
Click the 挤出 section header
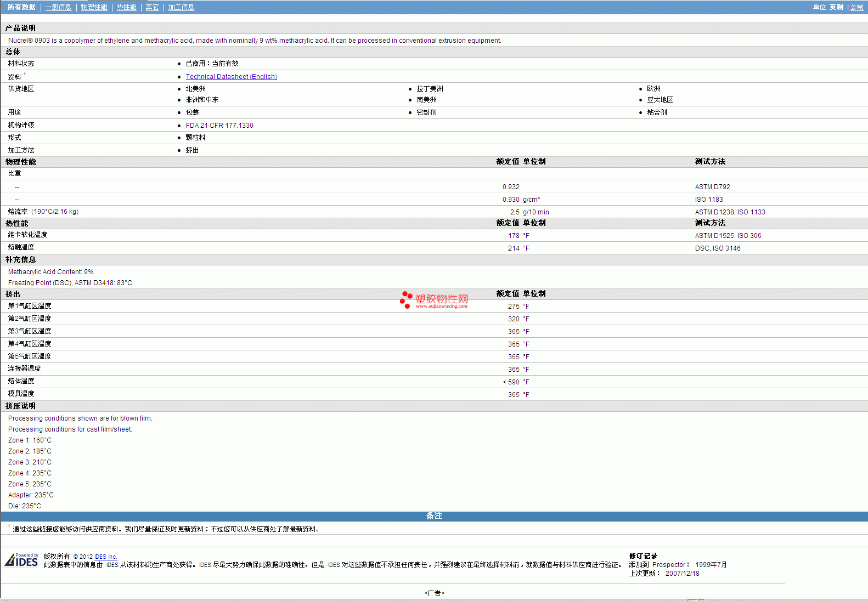pos(13,294)
